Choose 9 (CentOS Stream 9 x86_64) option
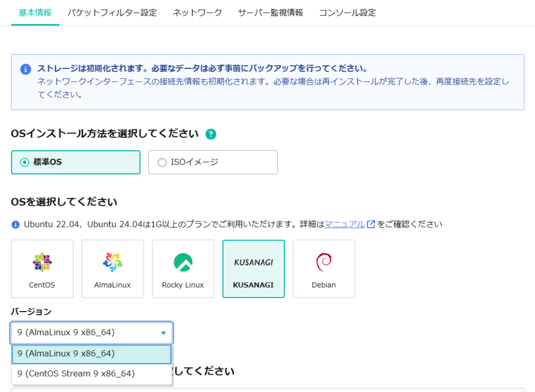The image size is (535, 392). click(76, 373)
